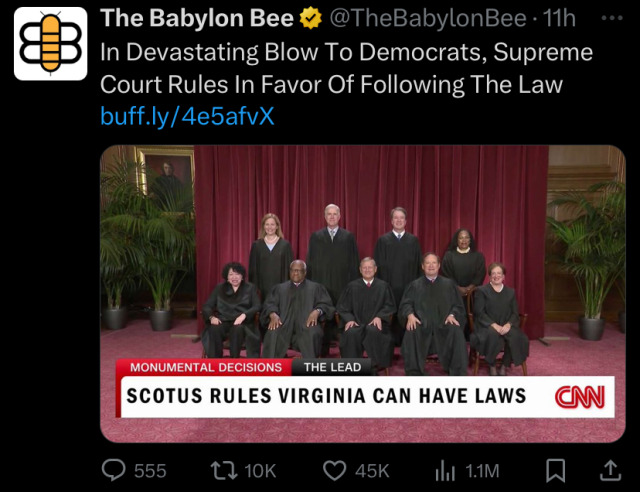Repost this tweet via retweet icon
640x492 pixels.
coord(224,470)
